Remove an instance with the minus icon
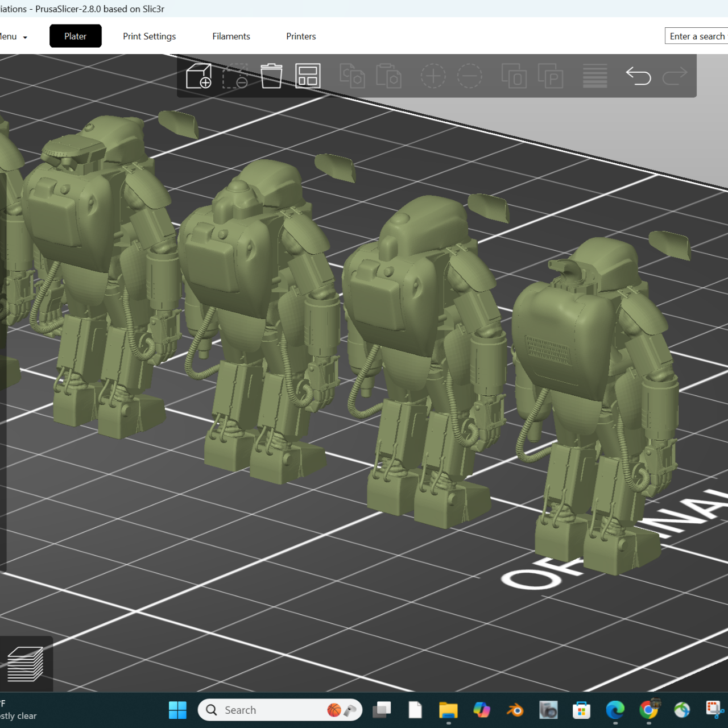 click(469, 76)
